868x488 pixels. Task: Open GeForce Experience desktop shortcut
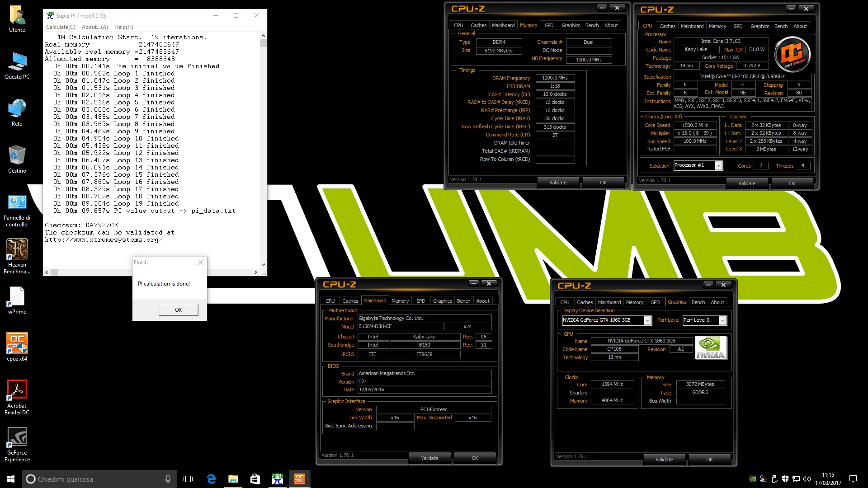pyautogui.click(x=17, y=445)
